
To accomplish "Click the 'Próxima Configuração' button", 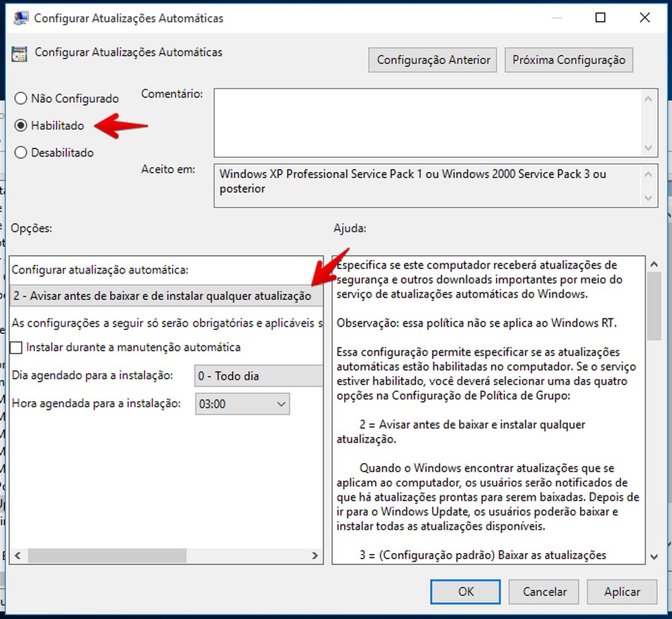I will tap(569, 60).
